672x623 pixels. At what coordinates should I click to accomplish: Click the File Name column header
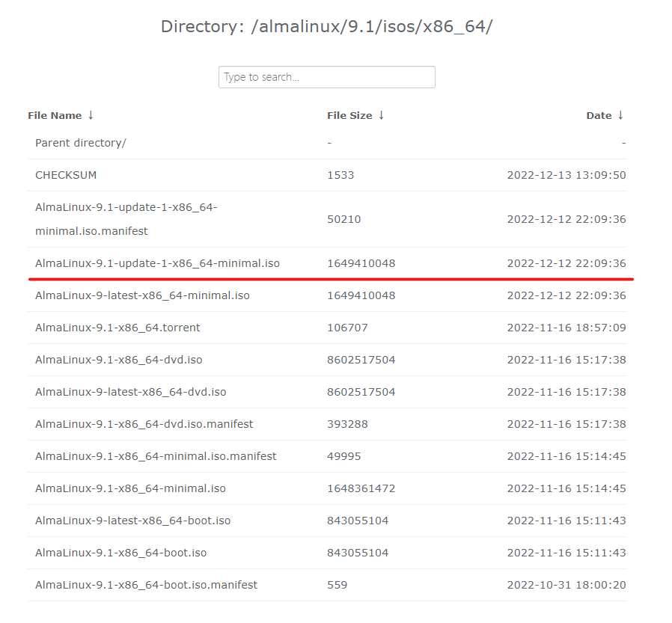[x=55, y=116]
